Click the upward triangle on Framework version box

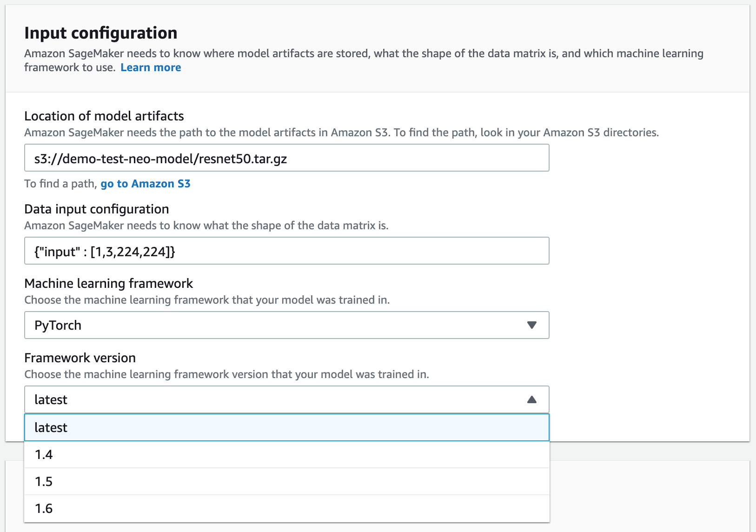(533, 399)
